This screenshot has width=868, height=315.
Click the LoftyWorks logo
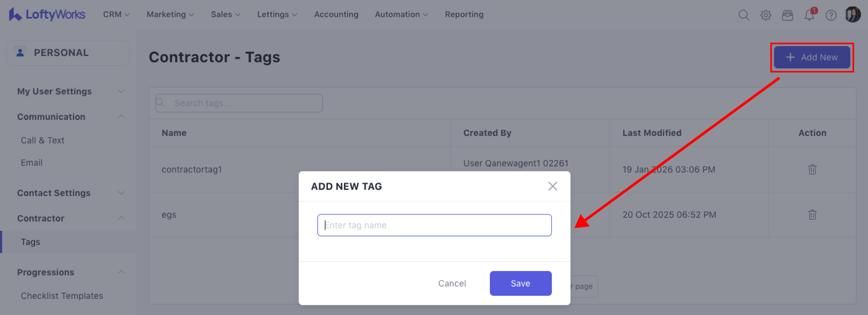[x=47, y=14]
